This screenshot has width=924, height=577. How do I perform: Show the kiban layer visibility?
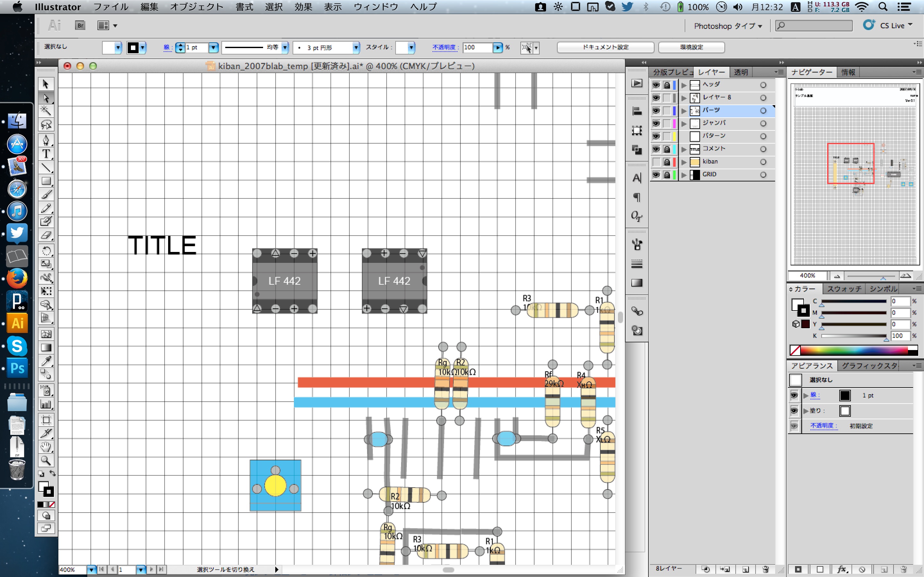pyautogui.click(x=656, y=162)
